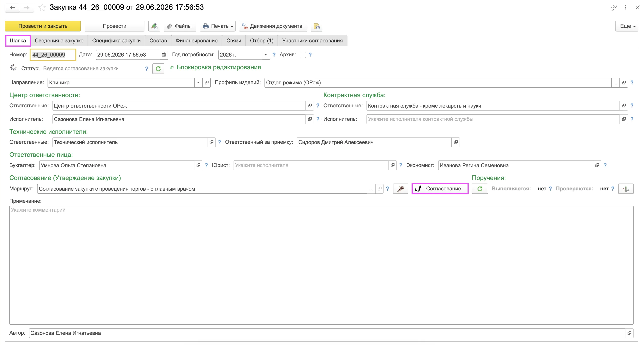This screenshot has width=644, height=345.
Task: Copy document link via chain icon
Action: click(x=613, y=8)
